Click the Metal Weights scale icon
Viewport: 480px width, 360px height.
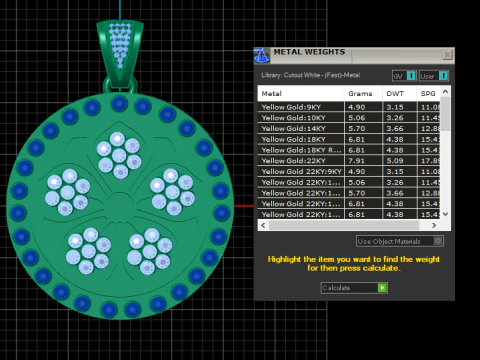click(x=262, y=55)
